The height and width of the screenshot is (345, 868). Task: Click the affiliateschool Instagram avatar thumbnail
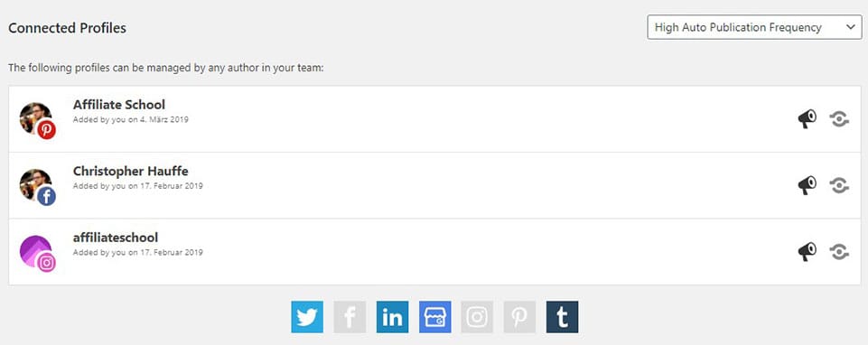(x=38, y=254)
